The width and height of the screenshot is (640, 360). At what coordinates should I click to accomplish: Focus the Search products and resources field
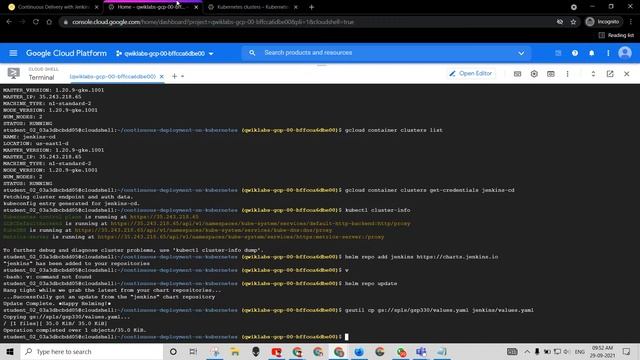(386, 53)
